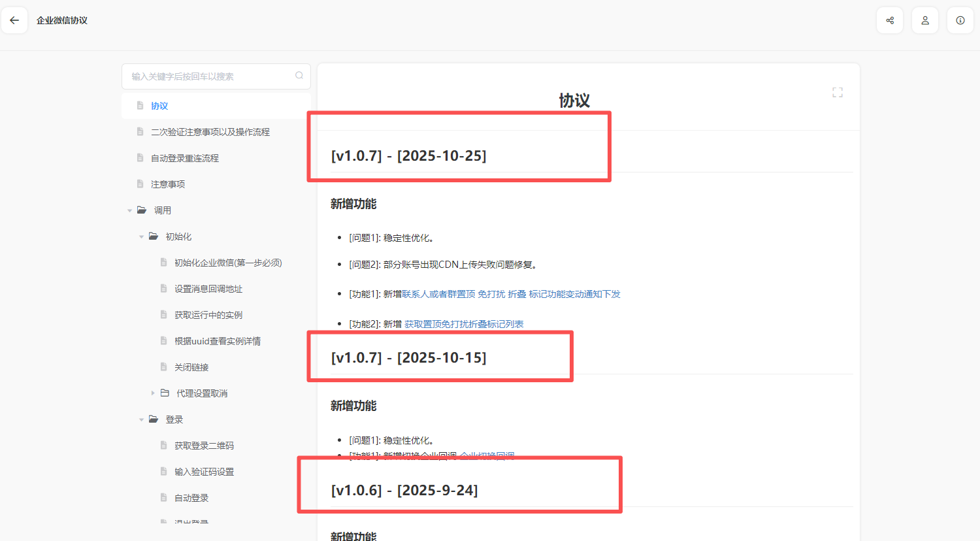
Task: Click document icon beside 初始化企业微信(第一步必须)
Action: pos(163,262)
